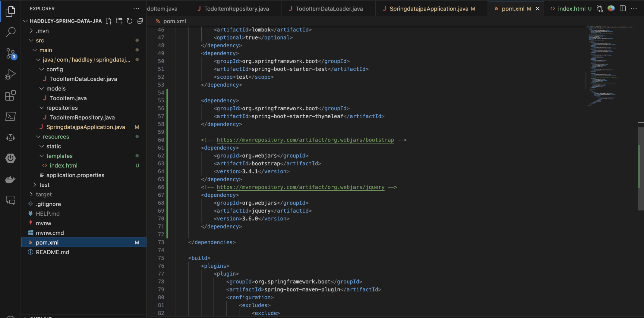This screenshot has height=318, width=644.
Task: Switch to the index.html editor tab
Action: [571, 9]
